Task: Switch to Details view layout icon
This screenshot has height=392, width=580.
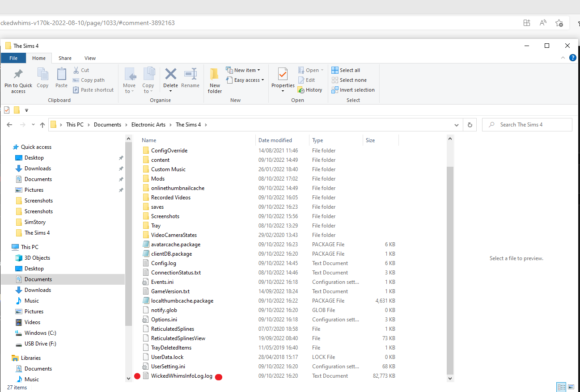Action: (x=561, y=387)
